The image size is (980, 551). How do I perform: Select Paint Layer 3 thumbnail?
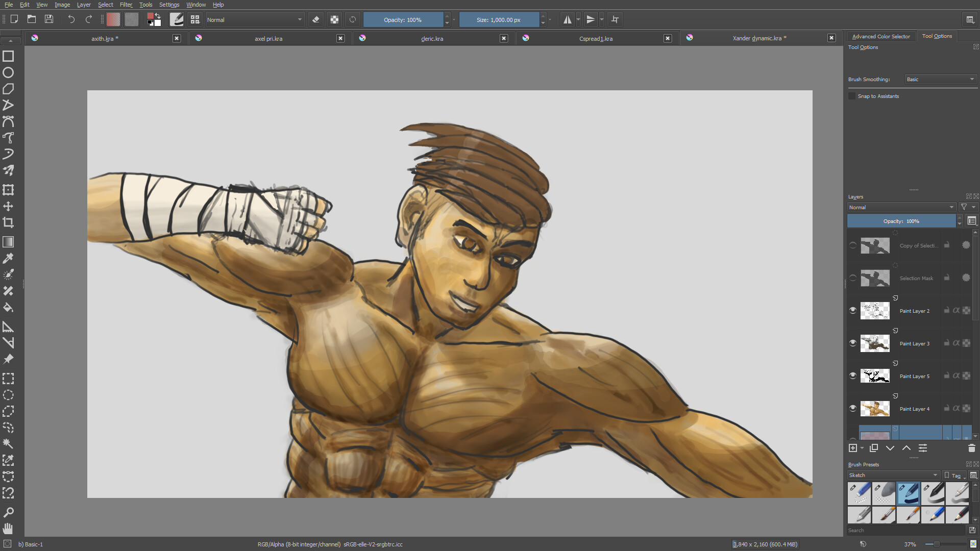[875, 343]
